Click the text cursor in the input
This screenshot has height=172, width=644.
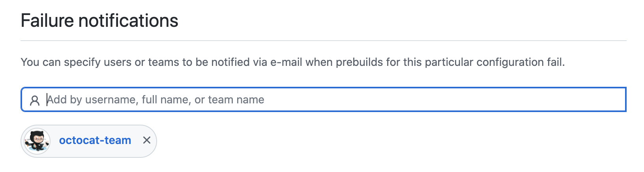47,99
